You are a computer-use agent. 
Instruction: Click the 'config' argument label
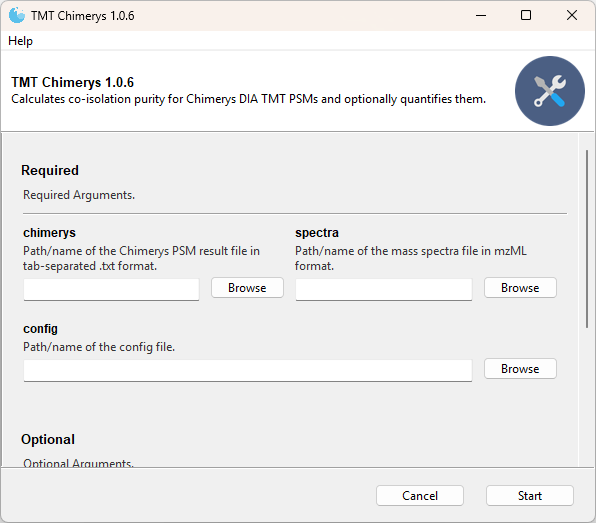pos(40,329)
